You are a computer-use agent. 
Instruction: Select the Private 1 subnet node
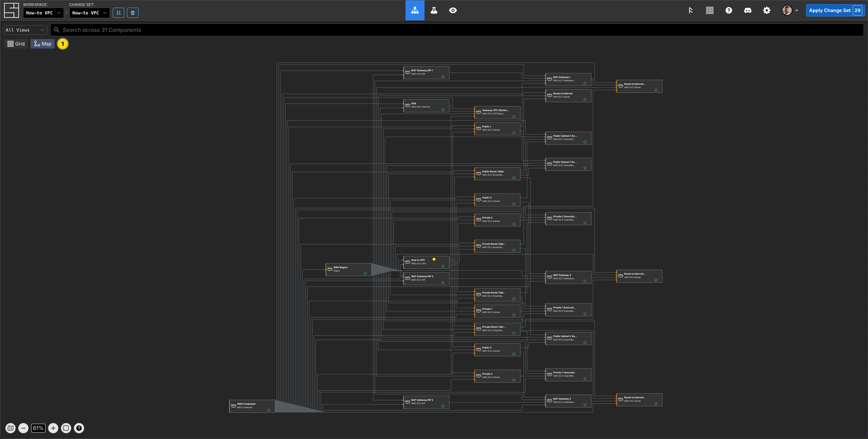click(497, 311)
